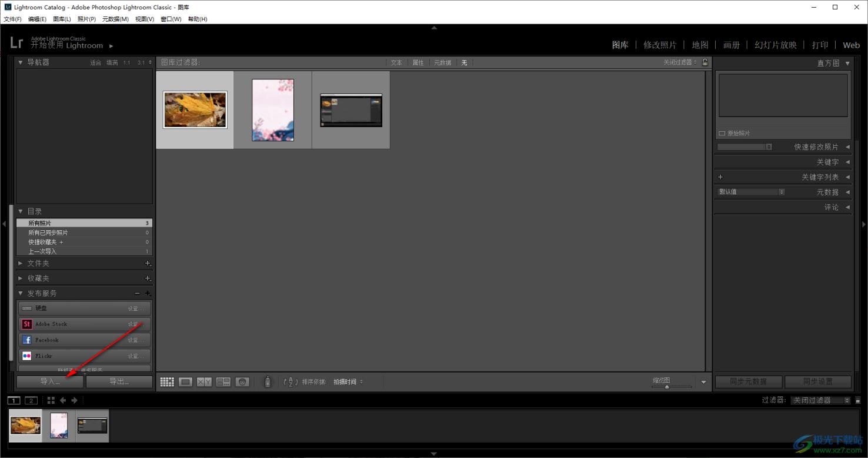Click the filmstrip grid shortcut icon

point(51,400)
